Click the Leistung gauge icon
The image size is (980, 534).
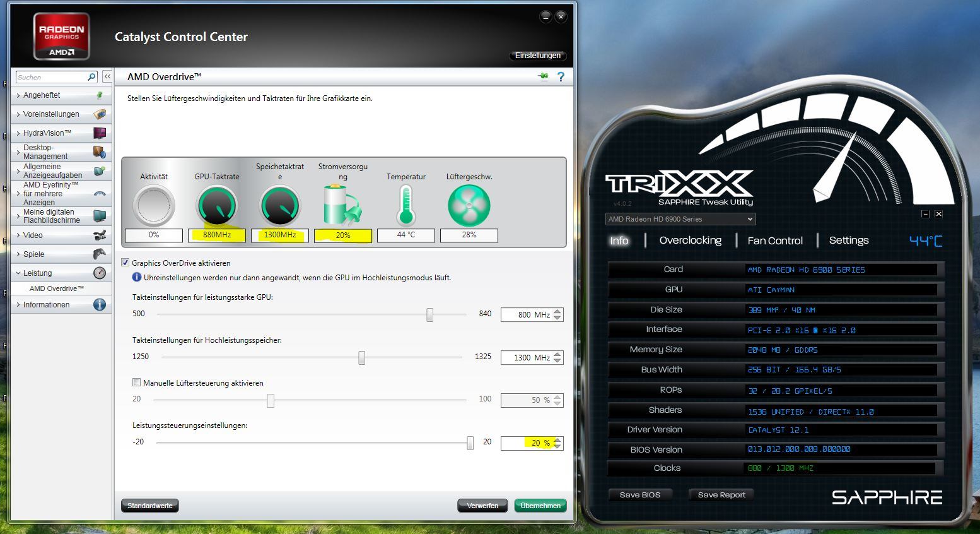(100, 273)
